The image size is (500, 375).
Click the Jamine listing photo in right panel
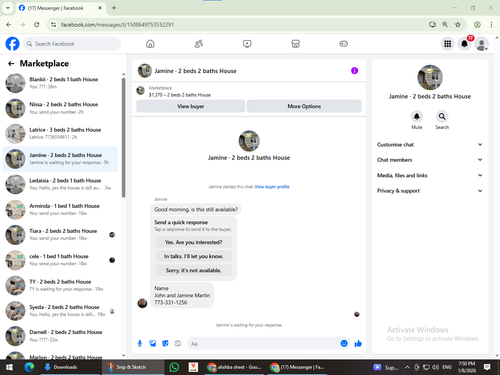[x=430, y=77]
